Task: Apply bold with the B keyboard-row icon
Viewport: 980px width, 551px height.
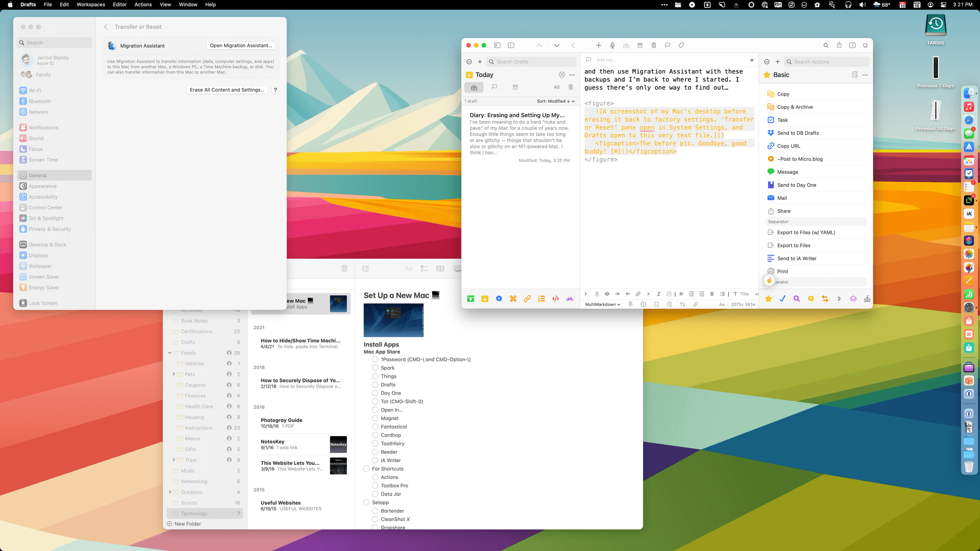Action: tap(712, 294)
